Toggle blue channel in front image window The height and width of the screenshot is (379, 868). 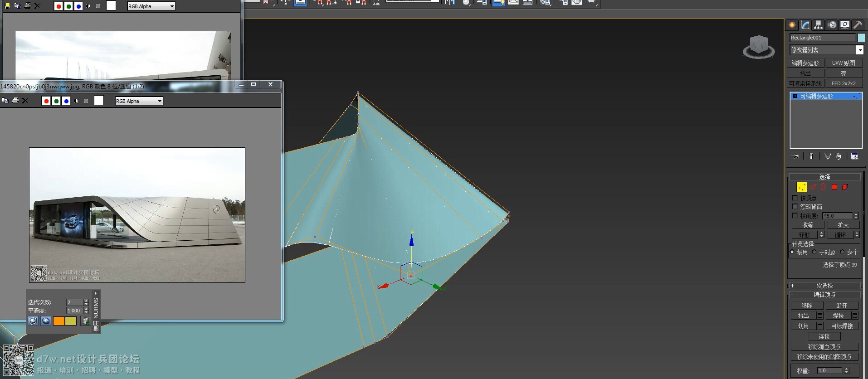point(66,101)
